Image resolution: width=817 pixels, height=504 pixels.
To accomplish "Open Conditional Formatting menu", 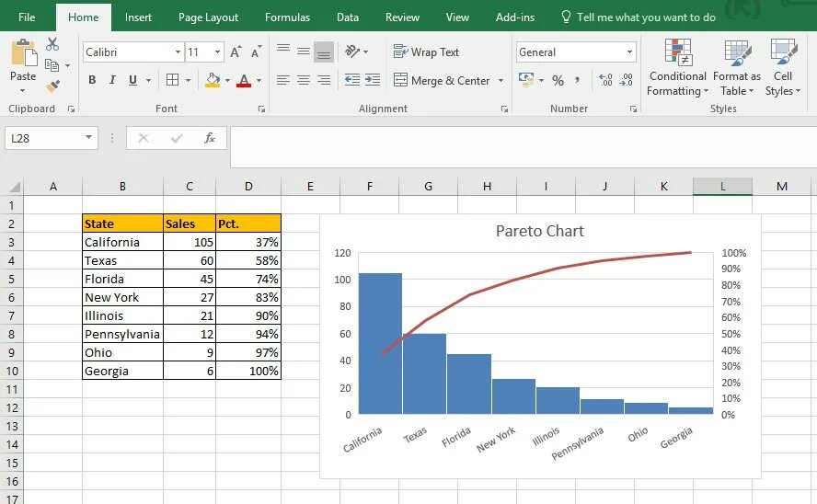I will [x=677, y=68].
